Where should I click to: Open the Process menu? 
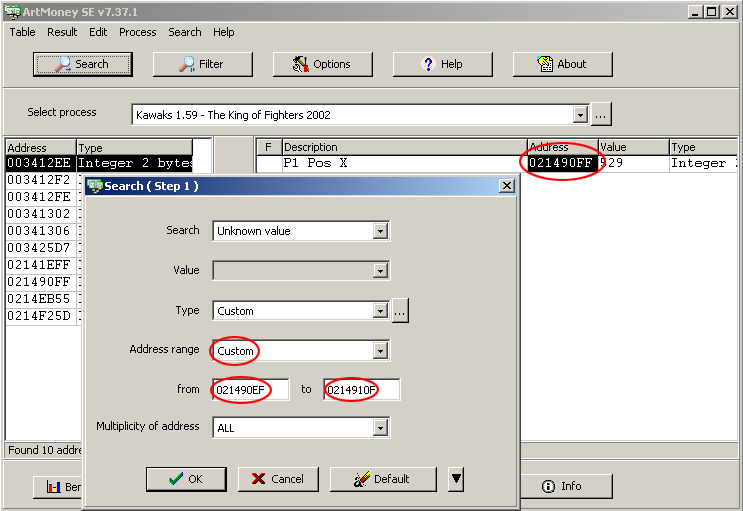(x=137, y=32)
